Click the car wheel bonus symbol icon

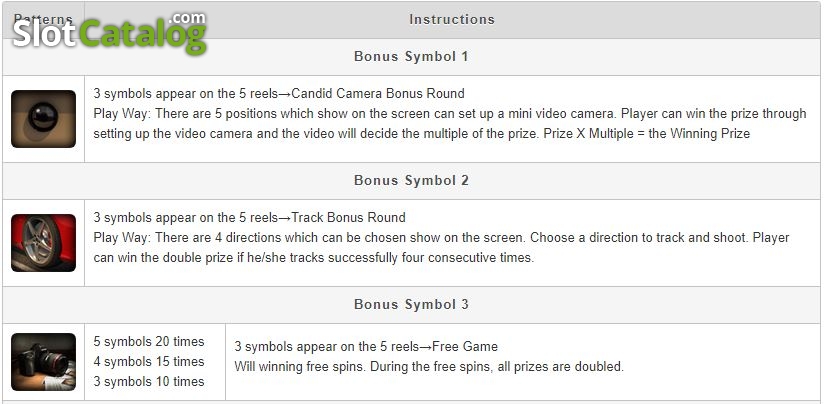pos(43,243)
